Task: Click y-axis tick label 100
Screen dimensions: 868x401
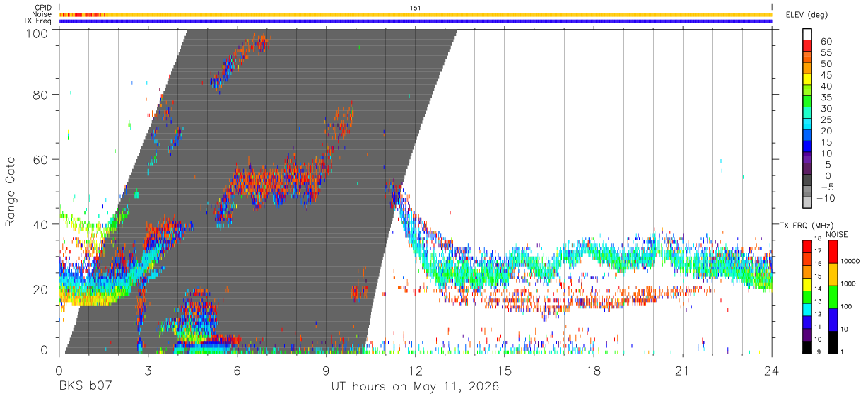Action: coord(36,33)
